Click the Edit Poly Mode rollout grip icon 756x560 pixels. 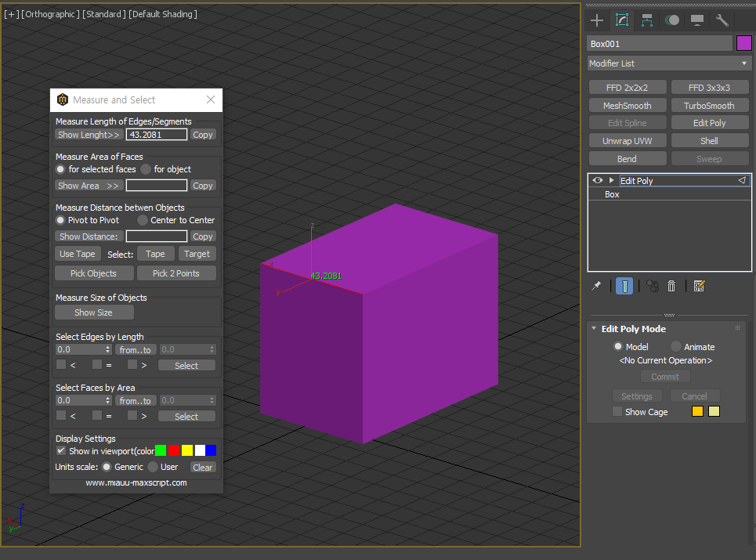click(737, 328)
